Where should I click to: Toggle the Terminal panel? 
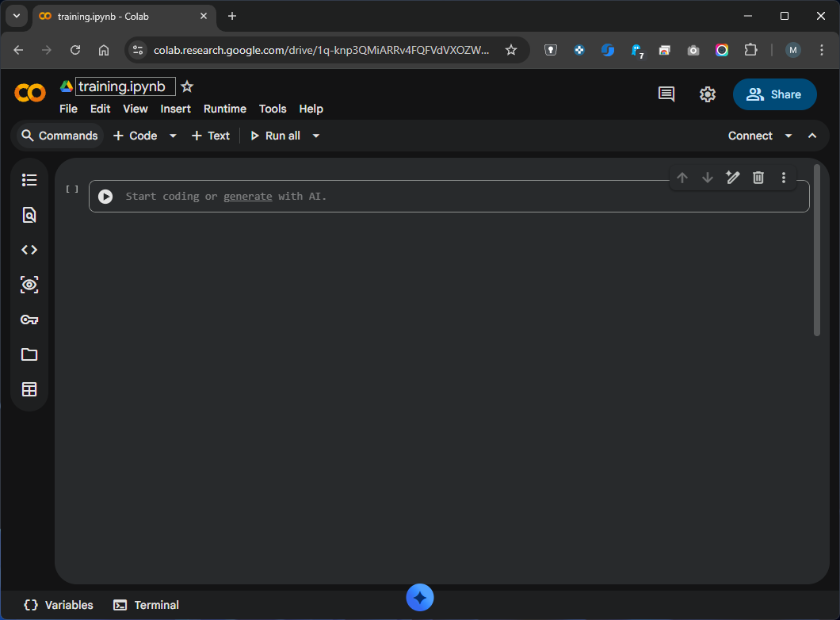click(147, 605)
